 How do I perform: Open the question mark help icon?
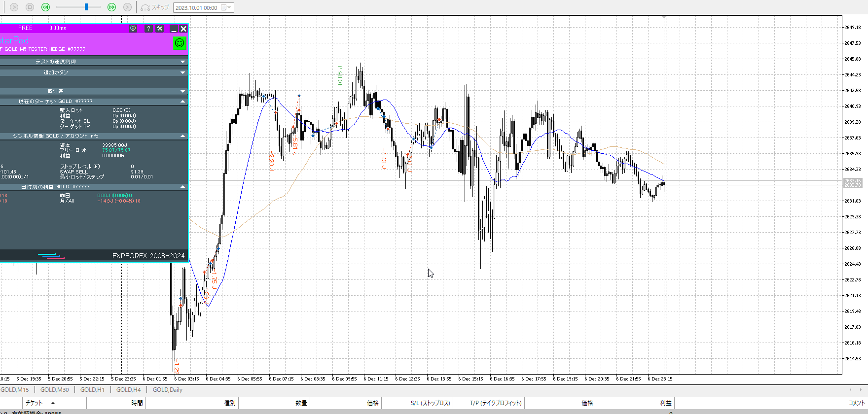click(148, 29)
